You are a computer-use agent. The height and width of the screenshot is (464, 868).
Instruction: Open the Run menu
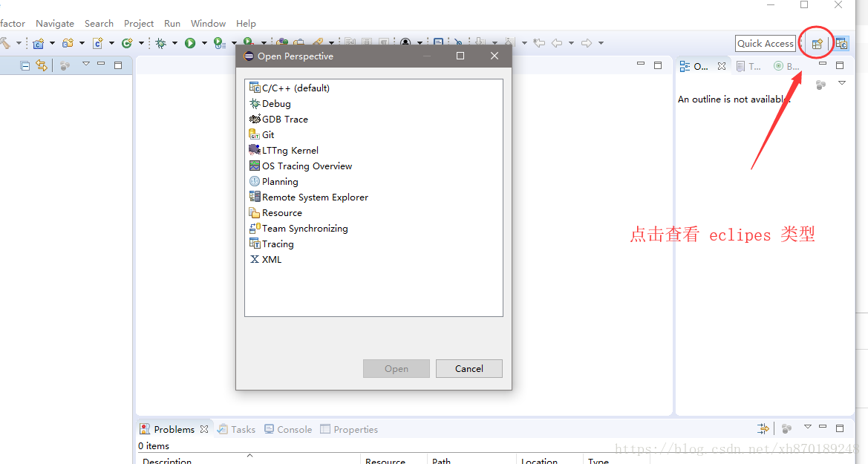click(172, 23)
